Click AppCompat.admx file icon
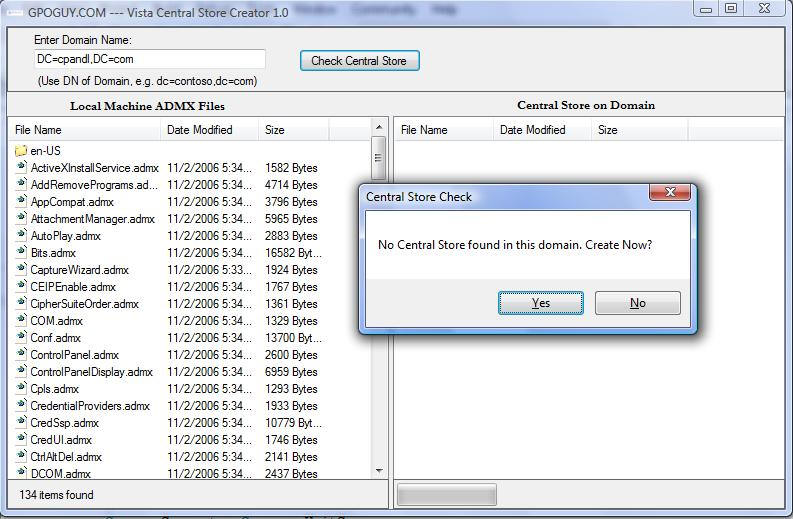The width and height of the screenshot is (793, 519). 21,201
